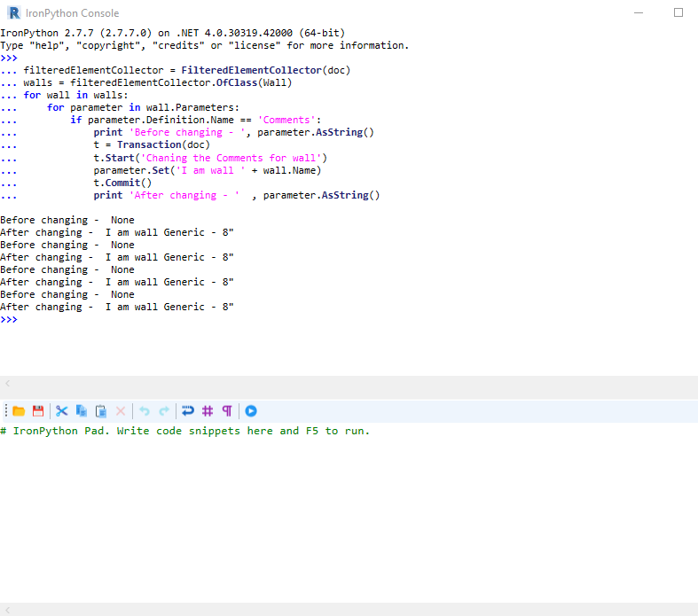Click the "parameter.Set('I am wall '" line
698x616 pixels.
click(x=207, y=170)
